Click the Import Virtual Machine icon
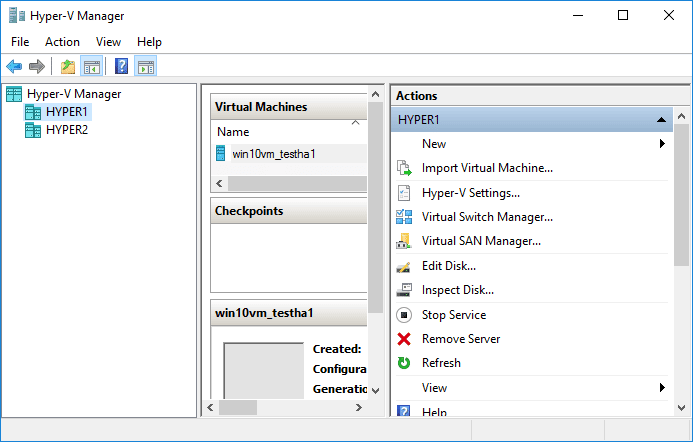The image size is (693, 442). point(404,168)
